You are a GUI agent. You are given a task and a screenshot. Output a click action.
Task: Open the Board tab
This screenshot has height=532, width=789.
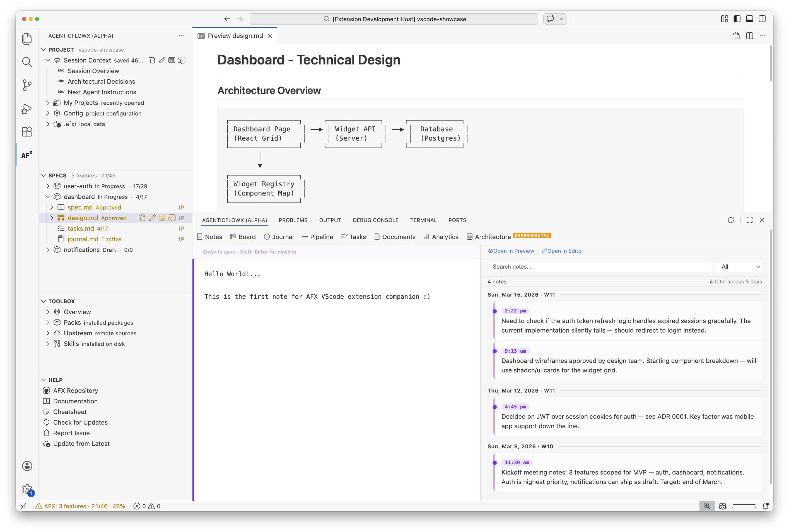point(243,237)
